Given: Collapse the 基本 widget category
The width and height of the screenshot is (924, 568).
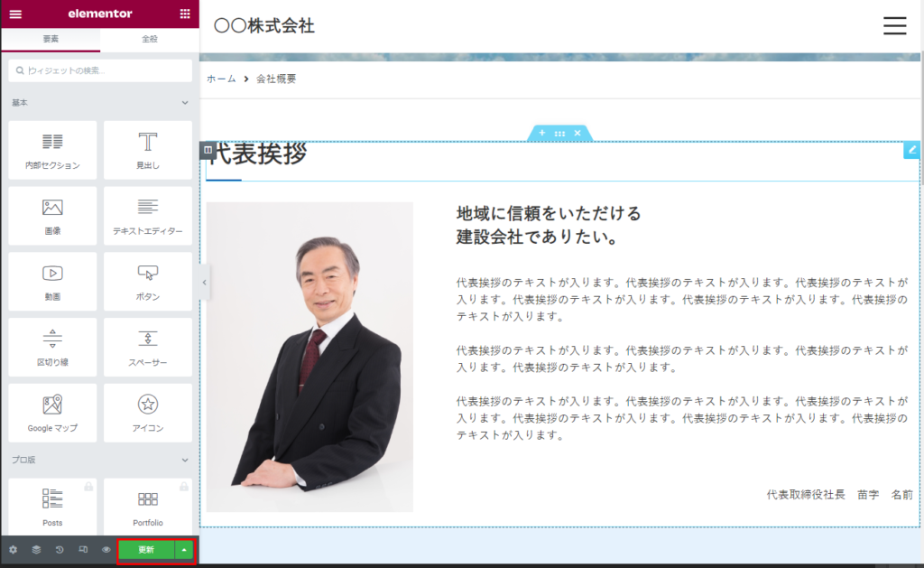Looking at the screenshot, I should (x=185, y=103).
